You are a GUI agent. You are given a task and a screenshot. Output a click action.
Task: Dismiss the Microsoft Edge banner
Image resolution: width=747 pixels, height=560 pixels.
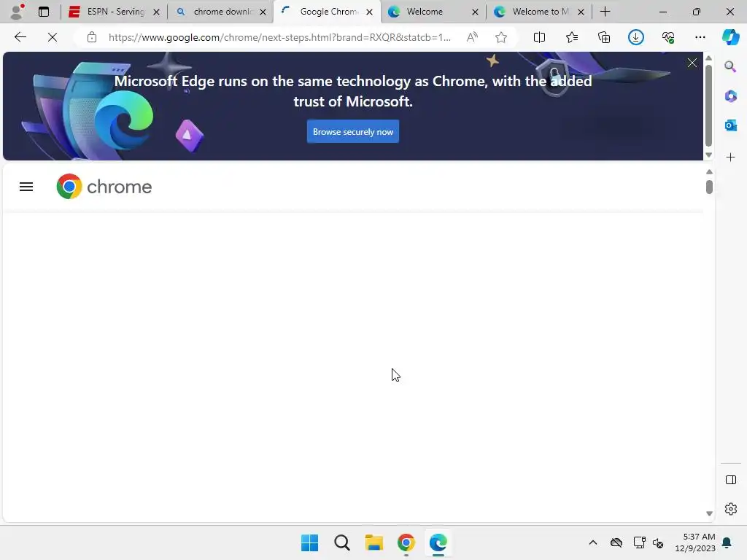coord(692,63)
